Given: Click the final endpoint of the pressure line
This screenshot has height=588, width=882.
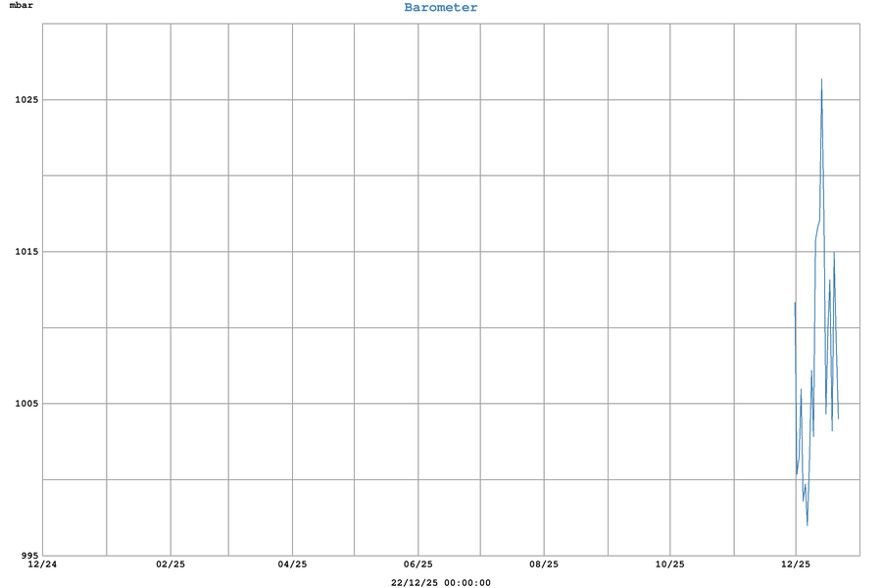Looking at the screenshot, I should pyautogui.click(x=838, y=418).
